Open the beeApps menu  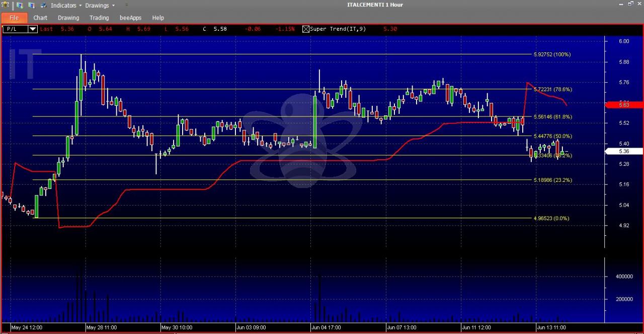(130, 18)
